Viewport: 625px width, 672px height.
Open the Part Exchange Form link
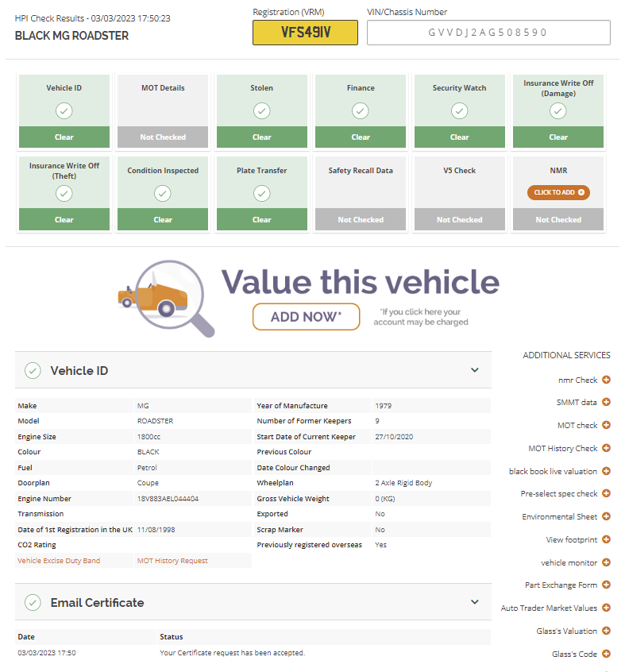[561, 585]
